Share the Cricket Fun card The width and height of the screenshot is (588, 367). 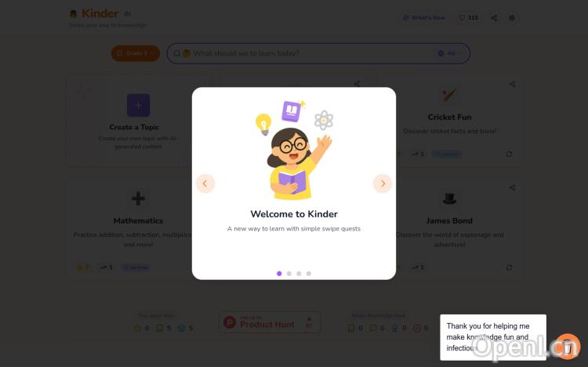coord(512,84)
